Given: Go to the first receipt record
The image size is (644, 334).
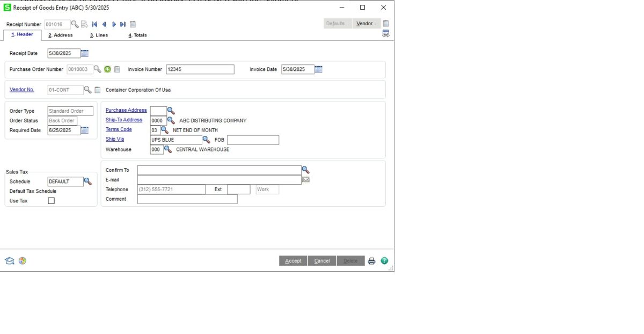Looking at the screenshot, I should pyautogui.click(x=94, y=24).
